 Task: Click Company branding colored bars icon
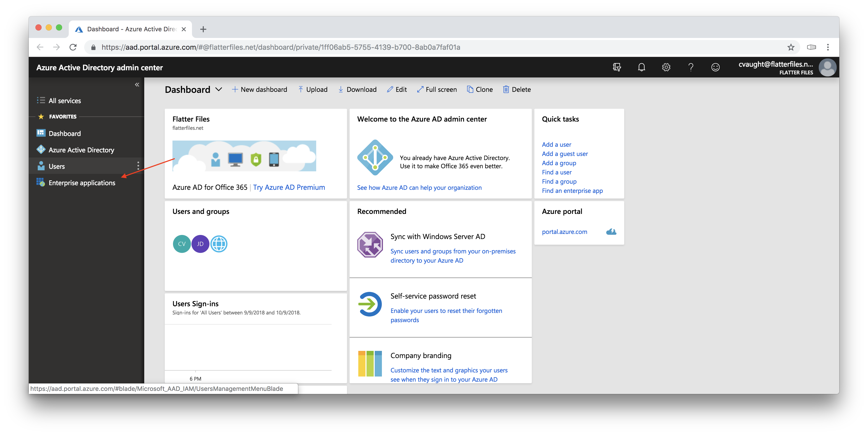370,364
